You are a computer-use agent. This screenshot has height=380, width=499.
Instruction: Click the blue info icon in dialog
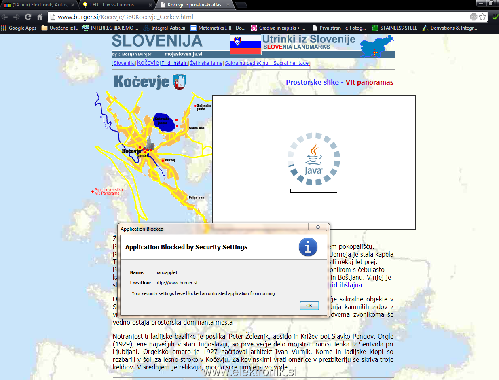(308, 247)
